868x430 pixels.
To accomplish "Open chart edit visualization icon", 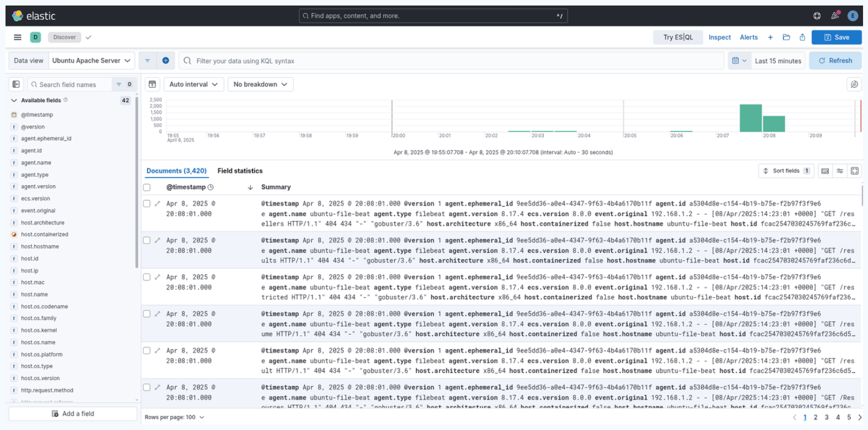I will pos(854,84).
